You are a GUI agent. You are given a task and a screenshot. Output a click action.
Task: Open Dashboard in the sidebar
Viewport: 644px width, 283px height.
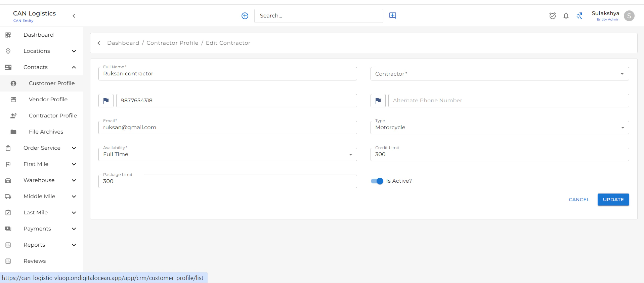pyautogui.click(x=42, y=35)
